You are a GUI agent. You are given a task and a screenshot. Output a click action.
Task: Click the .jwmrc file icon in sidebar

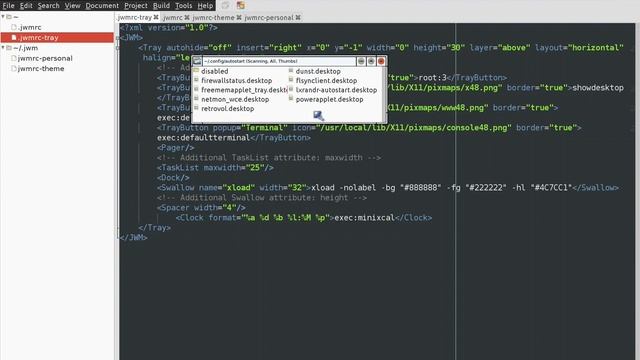tap(14, 27)
